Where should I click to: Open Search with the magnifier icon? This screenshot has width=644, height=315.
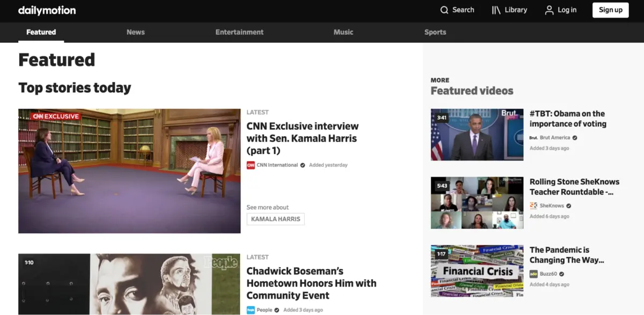tap(444, 10)
